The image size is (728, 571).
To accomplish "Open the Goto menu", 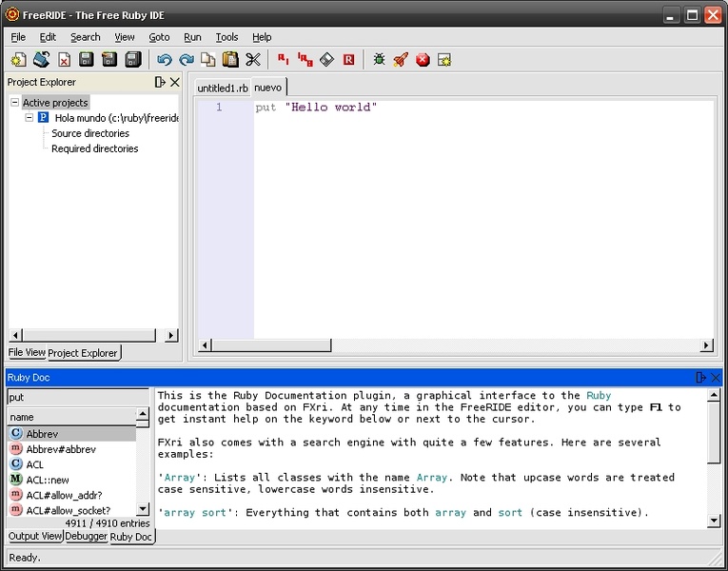I will (159, 37).
